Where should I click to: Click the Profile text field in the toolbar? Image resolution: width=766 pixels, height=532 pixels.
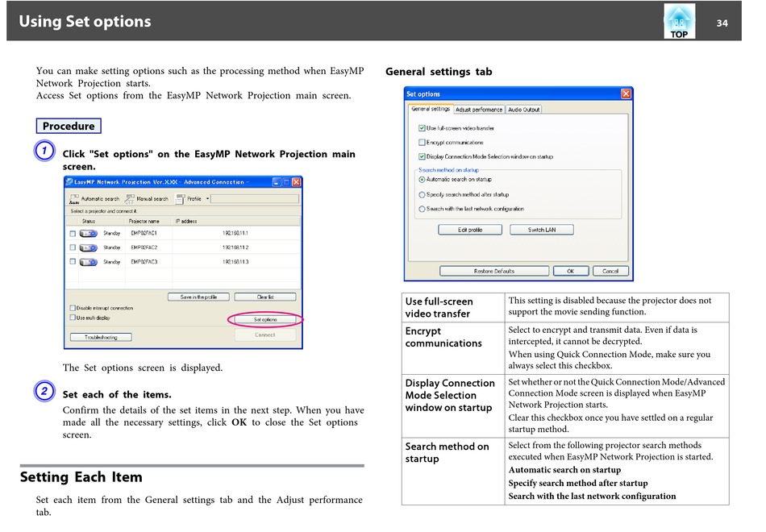pos(255,199)
